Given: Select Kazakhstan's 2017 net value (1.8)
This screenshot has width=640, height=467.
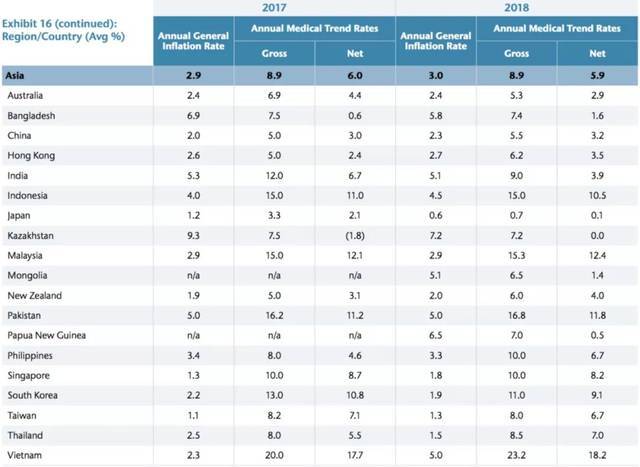Looking at the screenshot, I should 355,234.
